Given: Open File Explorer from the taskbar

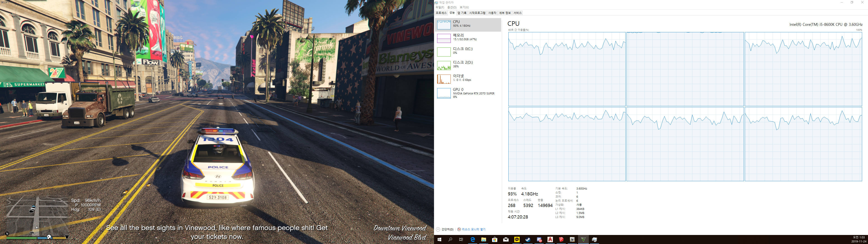Looking at the screenshot, I should click(x=484, y=240).
